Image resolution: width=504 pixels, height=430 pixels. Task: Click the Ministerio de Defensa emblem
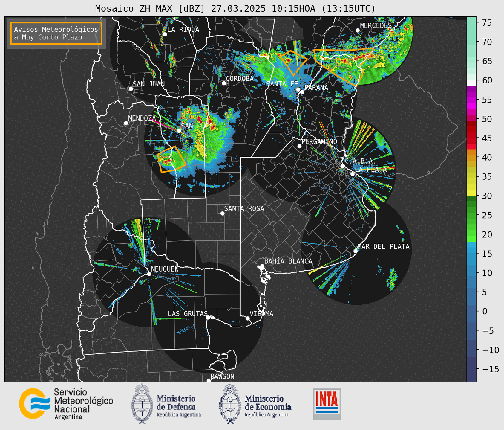coord(142,403)
